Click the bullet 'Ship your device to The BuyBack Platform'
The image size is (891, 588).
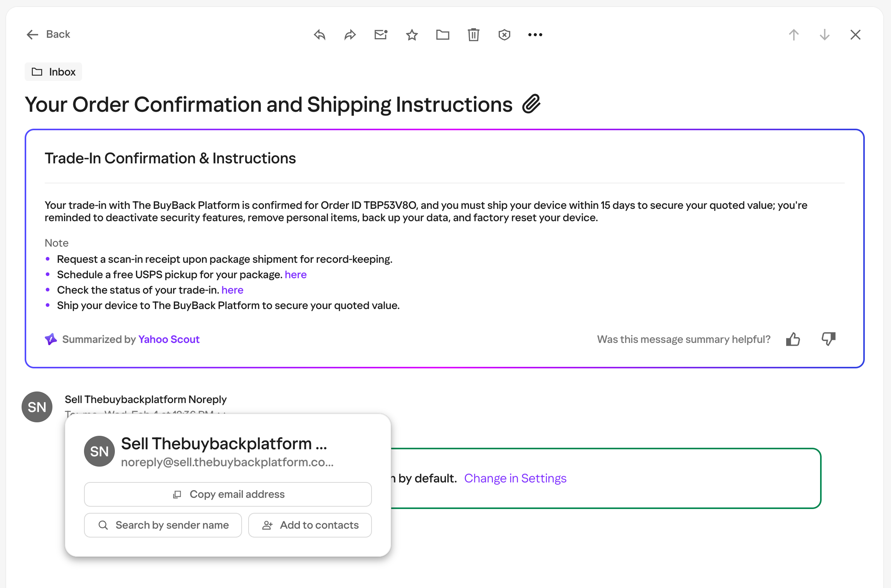(228, 305)
